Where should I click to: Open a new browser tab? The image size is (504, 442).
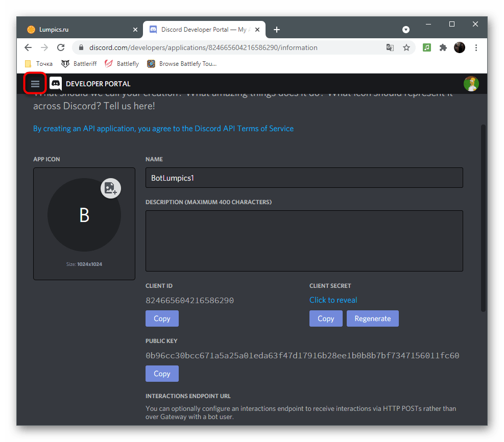tap(277, 29)
